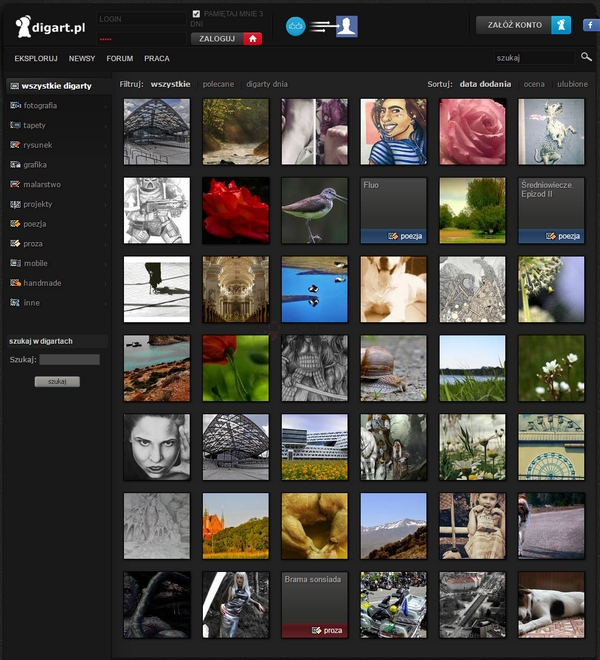
Task: Click the handmade category icon
Action: click(x=16, y=283)
